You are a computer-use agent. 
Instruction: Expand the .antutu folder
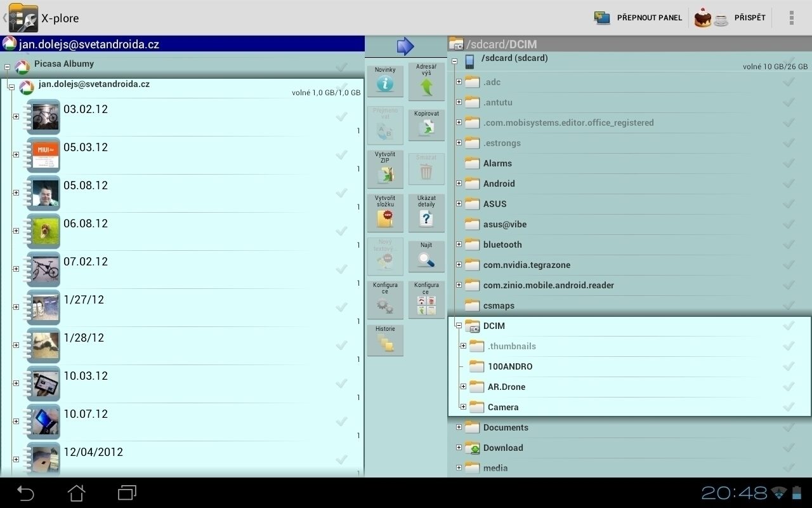click(459, 102)
